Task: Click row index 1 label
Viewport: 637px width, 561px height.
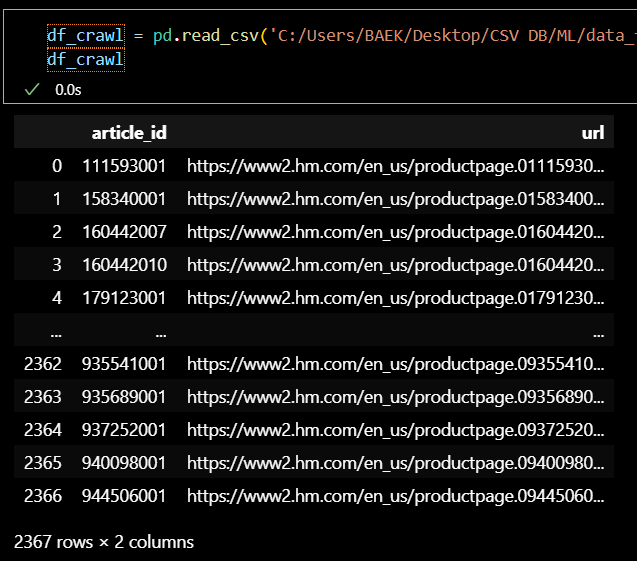Action: pyautogui.click(x=57, y=199)
